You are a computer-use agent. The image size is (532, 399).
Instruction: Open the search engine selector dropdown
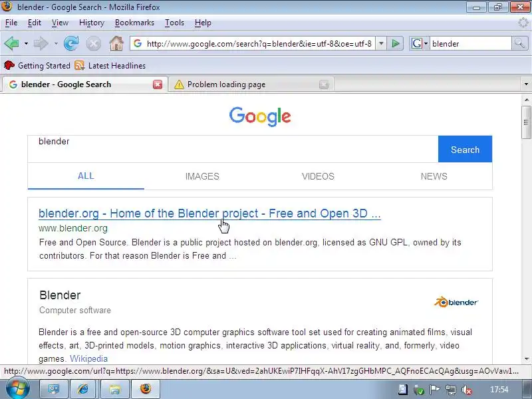tap(426, 44)
